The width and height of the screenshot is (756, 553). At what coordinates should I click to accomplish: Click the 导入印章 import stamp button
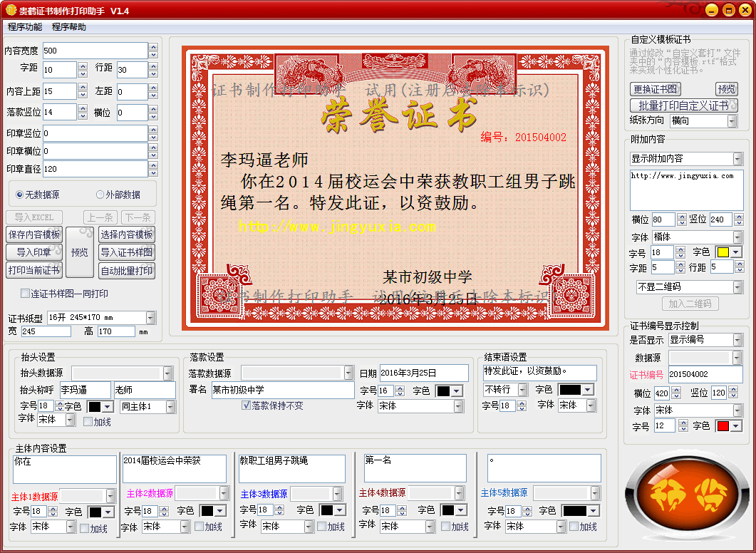coord(34,252)
